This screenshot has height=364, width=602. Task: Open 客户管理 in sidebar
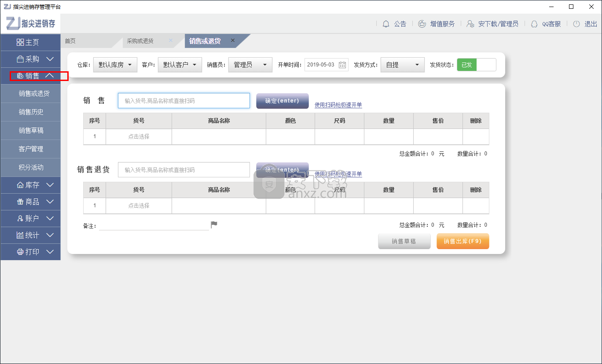pyautogui.click(x=31, y=149)
